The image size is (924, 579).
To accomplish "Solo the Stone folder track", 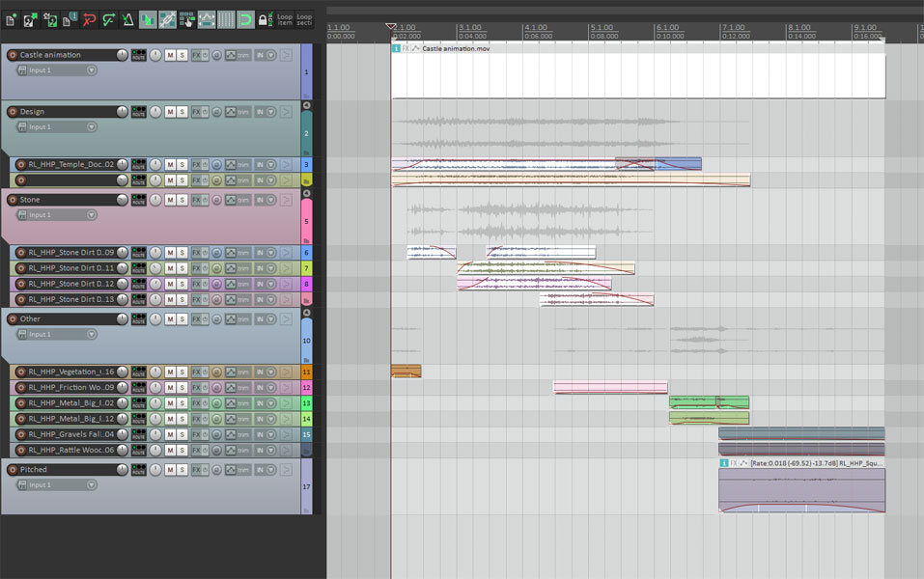I will [x=182, y=200].
